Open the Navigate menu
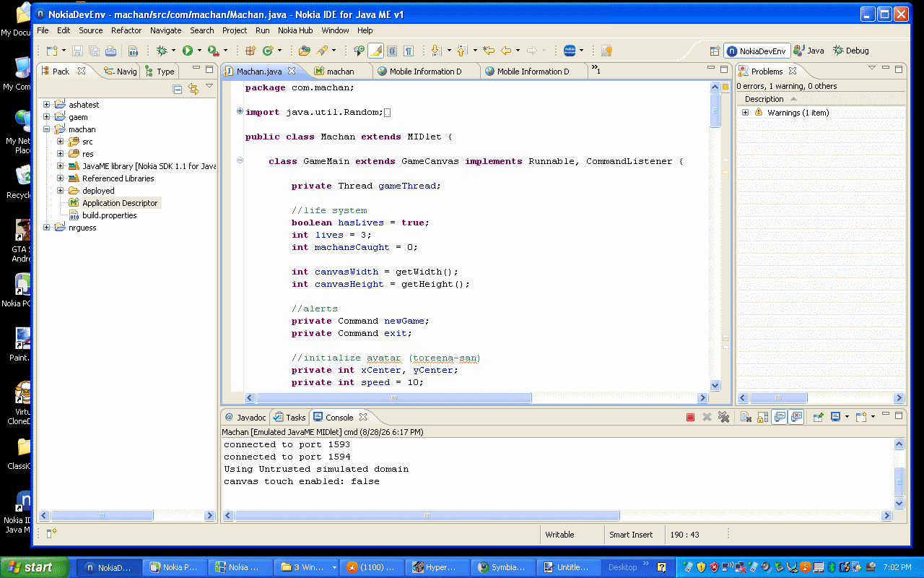This screenshot has height=578, width=924. click(x=166, y=30)
